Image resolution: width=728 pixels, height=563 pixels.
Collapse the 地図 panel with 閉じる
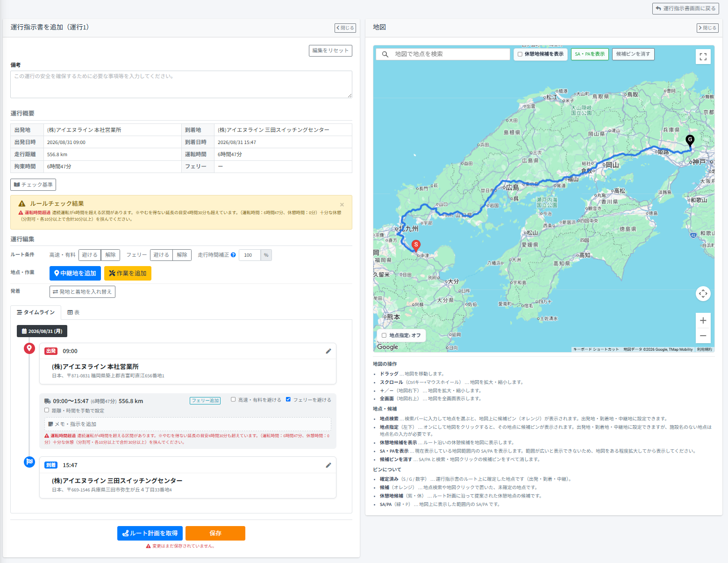coord(707,28)
